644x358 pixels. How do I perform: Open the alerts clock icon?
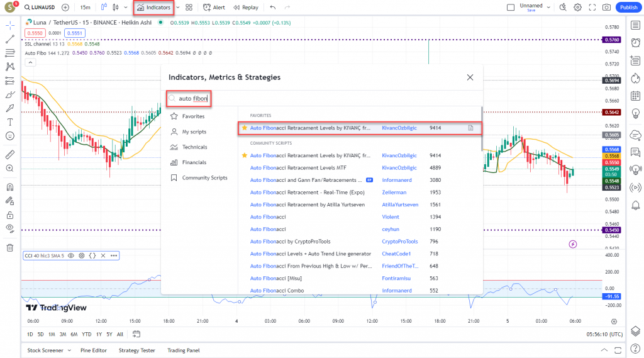click(635, 42)
